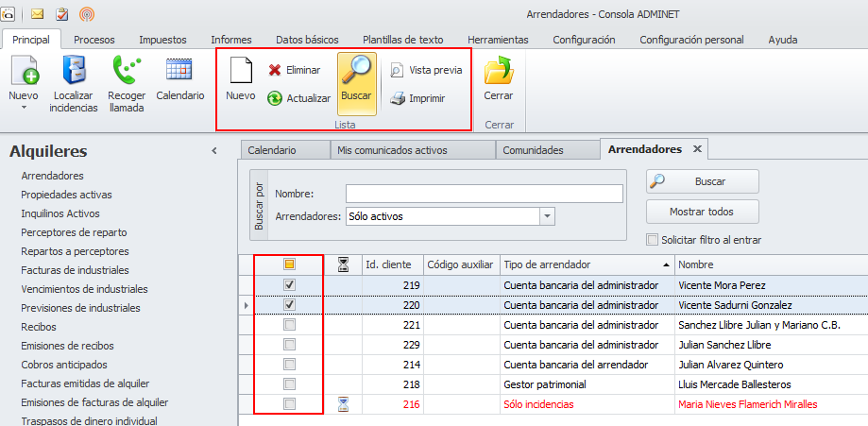Open the Informes ribbon tab
The width and height of the screenshot is (868, 426).
(x=231, y=40)
